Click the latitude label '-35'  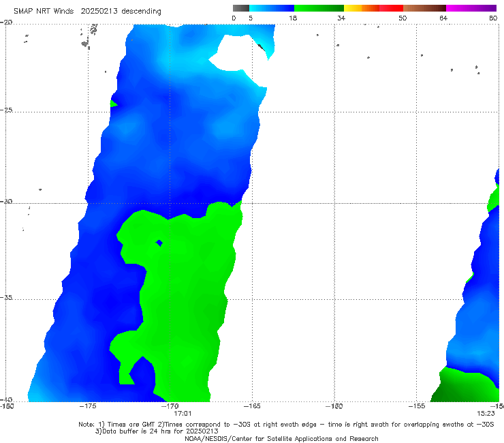pyautogui.click(x=6, y=297)
